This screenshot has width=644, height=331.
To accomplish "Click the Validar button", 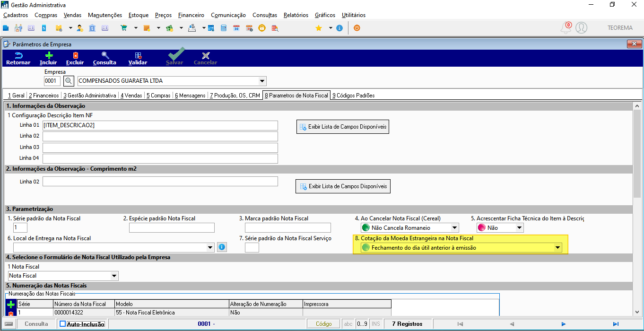I will pos(138,59).
